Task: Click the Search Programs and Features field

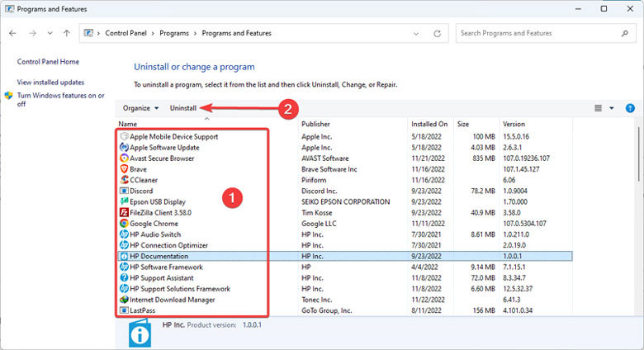Action: [x=541, y=34]
